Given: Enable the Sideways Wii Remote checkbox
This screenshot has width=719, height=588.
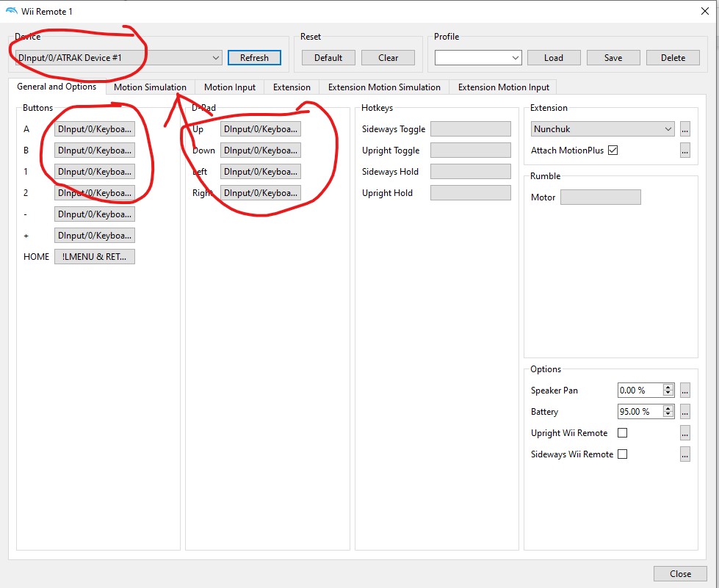Looking at the screenshot, I should click(x=622, y=454).
